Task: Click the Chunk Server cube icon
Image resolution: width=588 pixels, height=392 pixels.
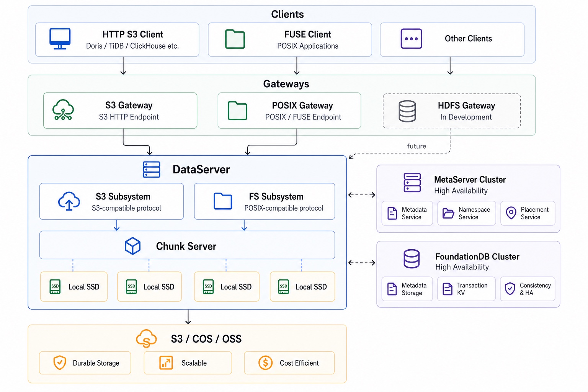Action: [x=132, y=246]
